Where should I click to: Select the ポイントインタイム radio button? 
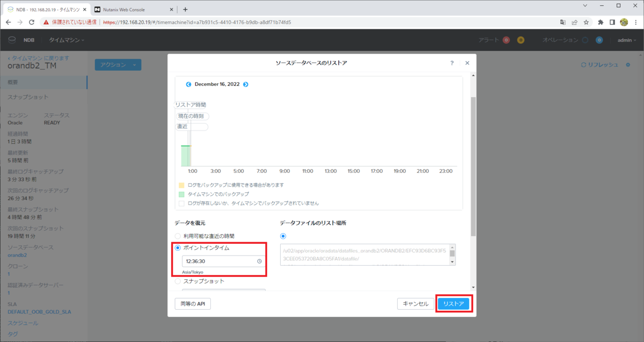[178, 248]
